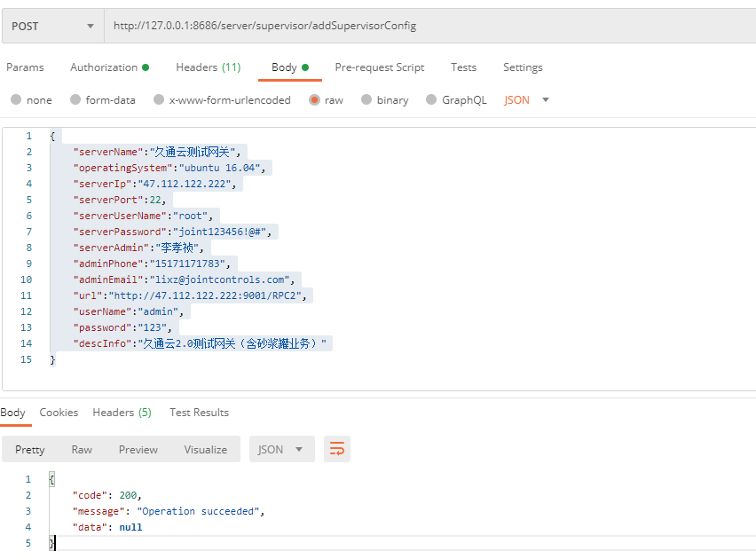Choose the GraphQL body type
756x559 pixels.
click(431, 100)
